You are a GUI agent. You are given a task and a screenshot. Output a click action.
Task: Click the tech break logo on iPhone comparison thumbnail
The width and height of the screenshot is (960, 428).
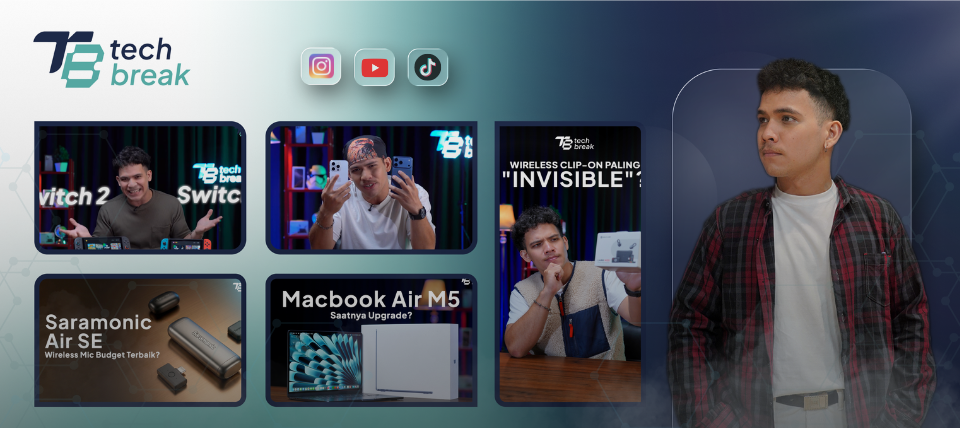click(x=452, y=145)
